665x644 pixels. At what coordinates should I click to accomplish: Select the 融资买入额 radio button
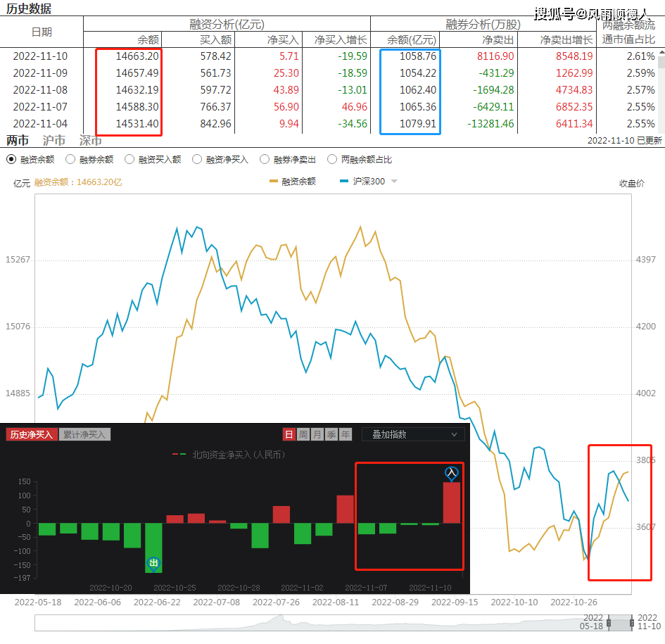tap(129, 160)
